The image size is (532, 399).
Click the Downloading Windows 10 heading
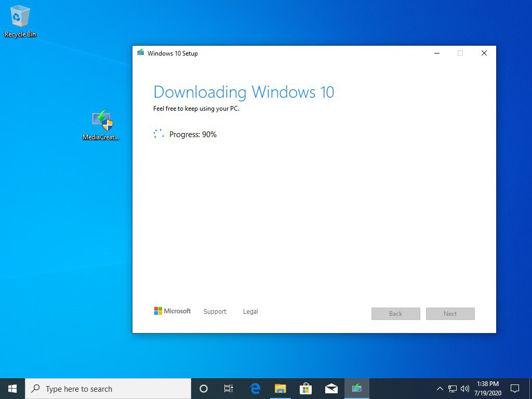244,92
